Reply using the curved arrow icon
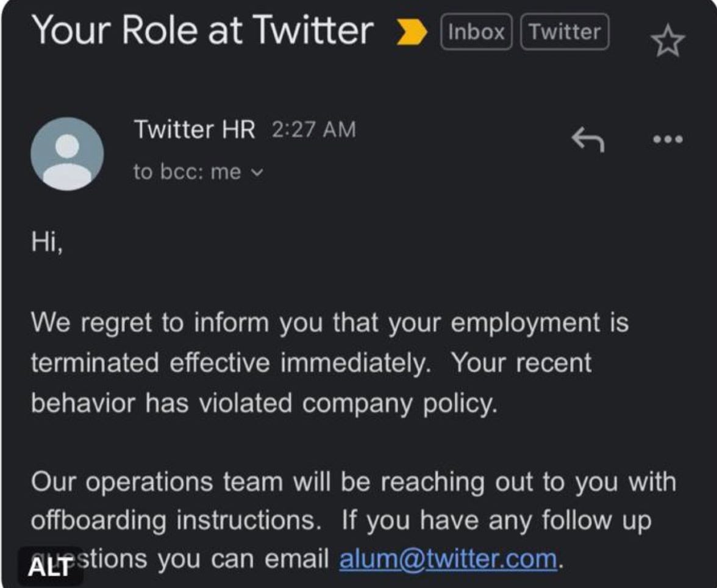Screen dimensions: 717x588 tap(588, 139)
